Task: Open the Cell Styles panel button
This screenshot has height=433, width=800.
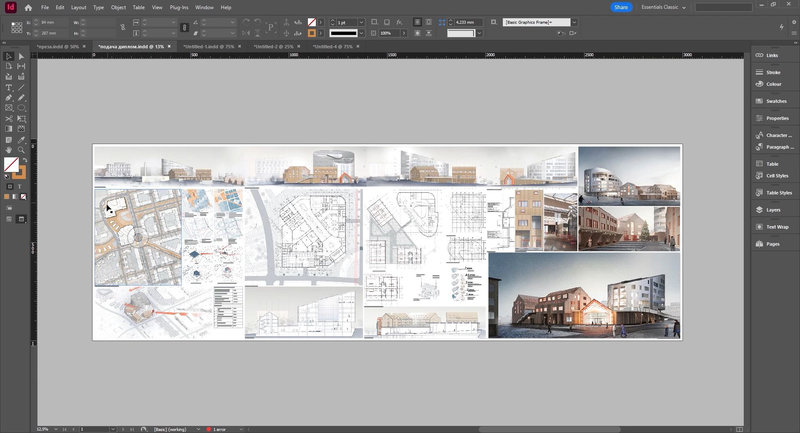Action: (x=777, y=175)
